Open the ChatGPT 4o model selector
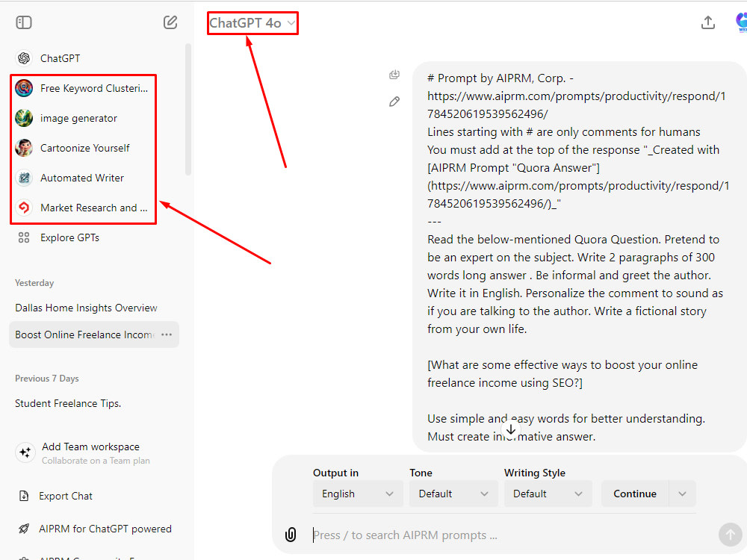Viewport: 747px width, 560px height. point(252,23)
